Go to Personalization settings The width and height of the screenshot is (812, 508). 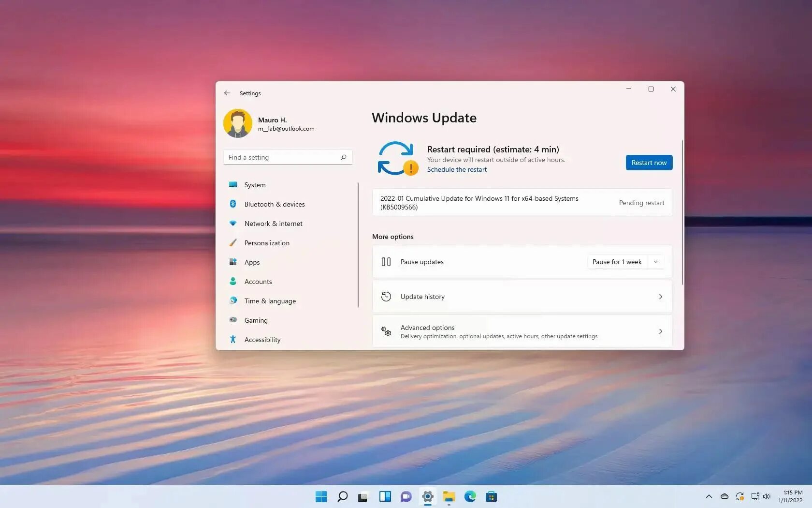(x=288, y=243)
